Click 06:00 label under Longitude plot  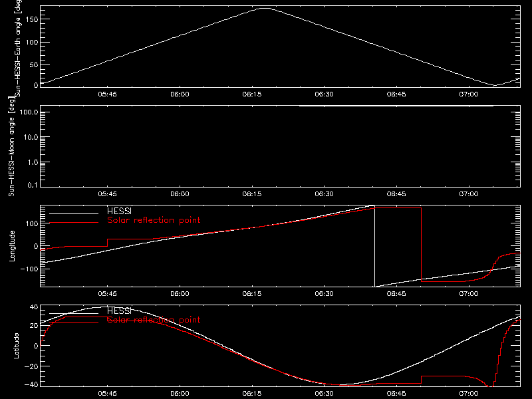180,294
